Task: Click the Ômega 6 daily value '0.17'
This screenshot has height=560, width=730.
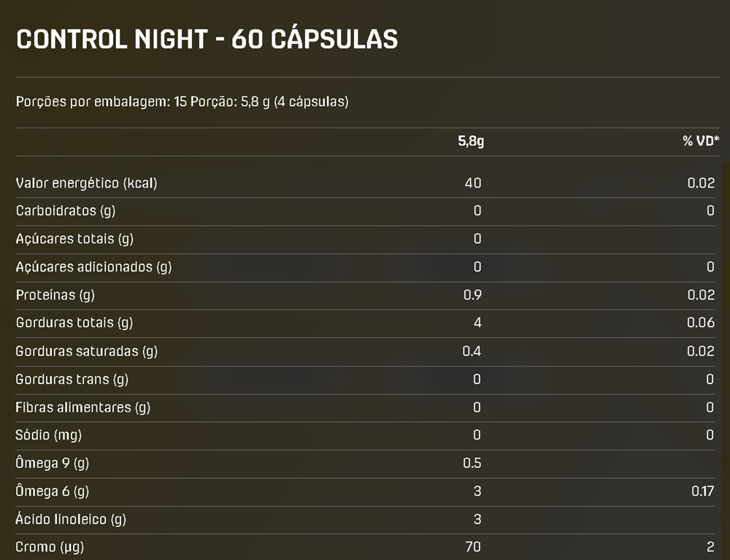Action: [x=702, y=491]
